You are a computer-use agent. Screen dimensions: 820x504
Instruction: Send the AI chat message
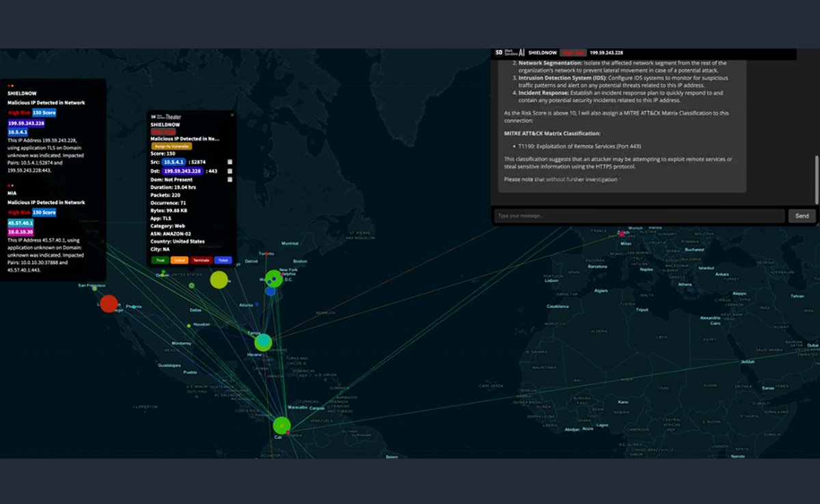(x=802, y=216)
